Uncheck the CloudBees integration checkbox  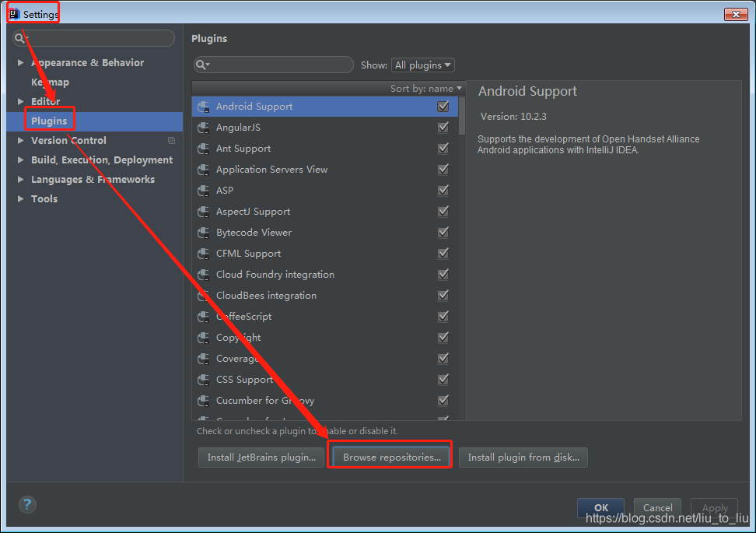point(443,295)
